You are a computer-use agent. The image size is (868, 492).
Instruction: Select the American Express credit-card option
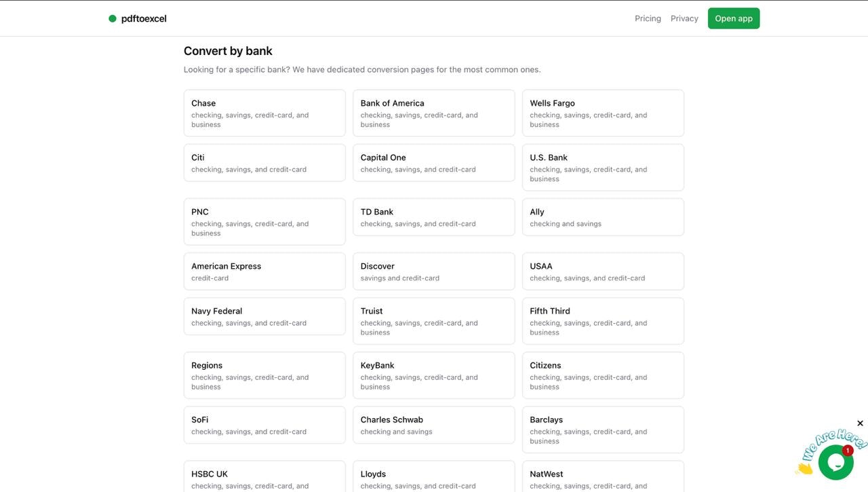tap(264, 271)
